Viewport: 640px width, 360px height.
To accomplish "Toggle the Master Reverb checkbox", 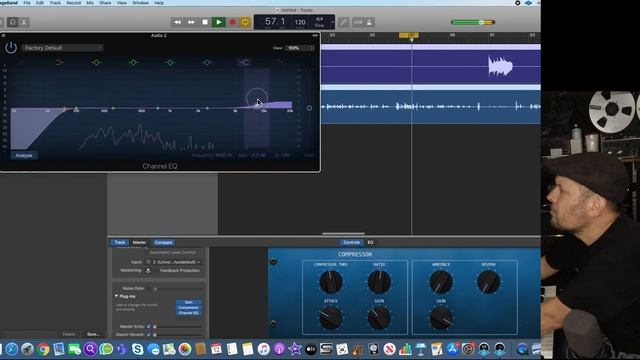I will [149, 334].
